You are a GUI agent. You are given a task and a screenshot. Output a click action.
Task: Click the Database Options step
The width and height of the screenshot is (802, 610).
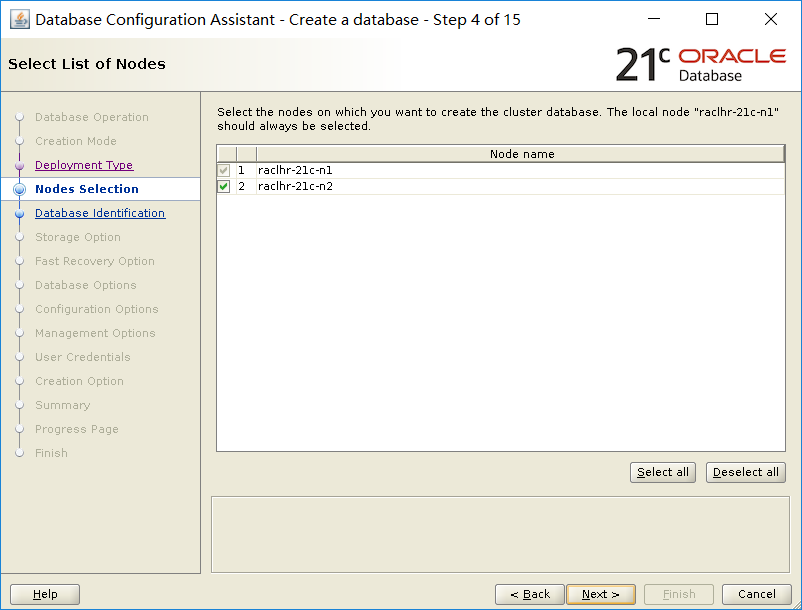(x=85, y=285)
